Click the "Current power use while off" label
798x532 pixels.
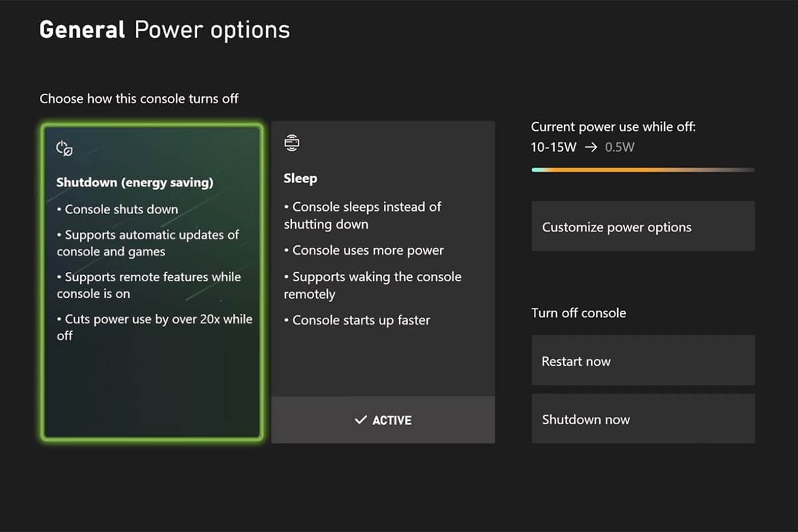point(613,126)
